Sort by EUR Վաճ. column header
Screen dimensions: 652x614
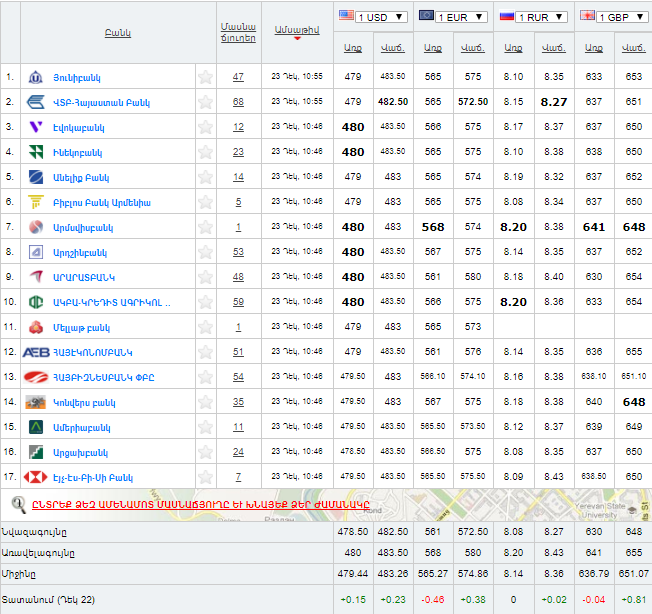coord(473,48)
